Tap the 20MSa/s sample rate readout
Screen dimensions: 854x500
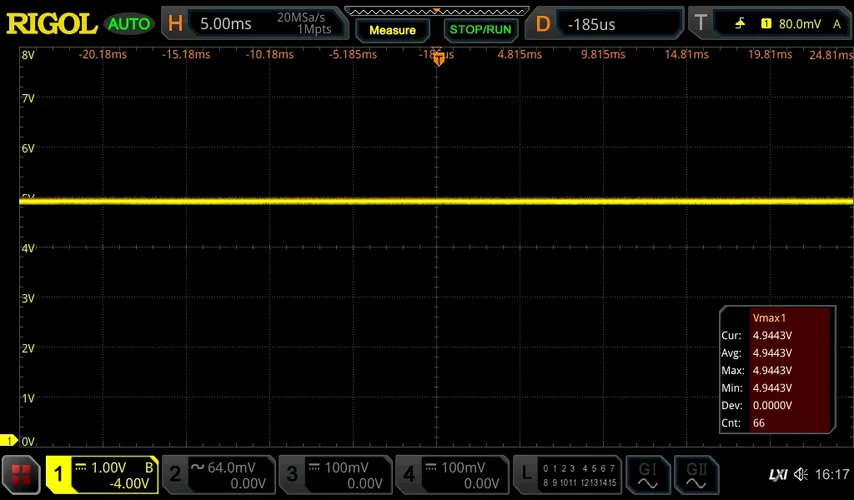(301, 17)
